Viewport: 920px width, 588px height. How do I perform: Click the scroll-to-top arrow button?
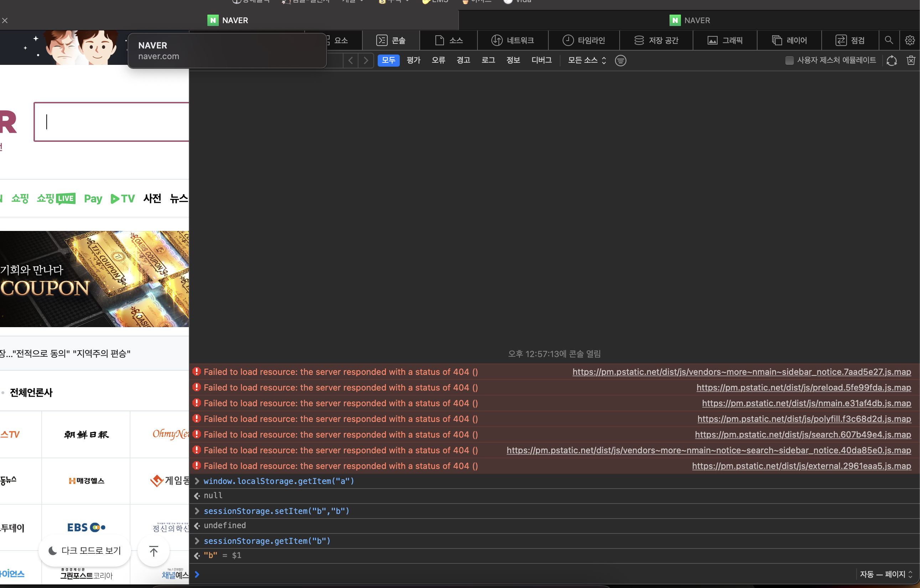(x=154, y=551)
